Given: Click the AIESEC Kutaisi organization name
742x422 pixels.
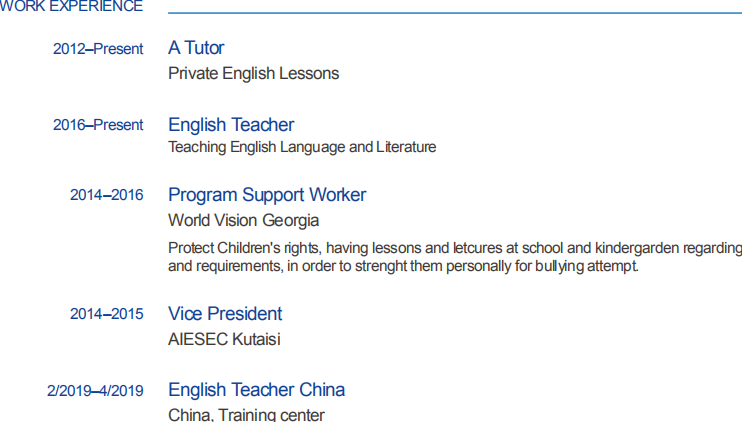Looking at the screenshot, I should (x=224, y=339).
